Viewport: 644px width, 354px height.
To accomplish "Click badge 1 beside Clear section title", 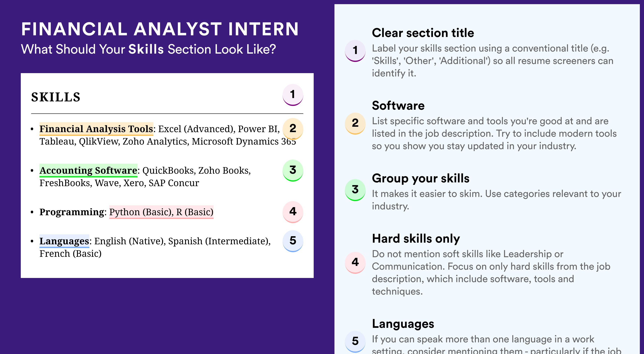I will point(355,51).
